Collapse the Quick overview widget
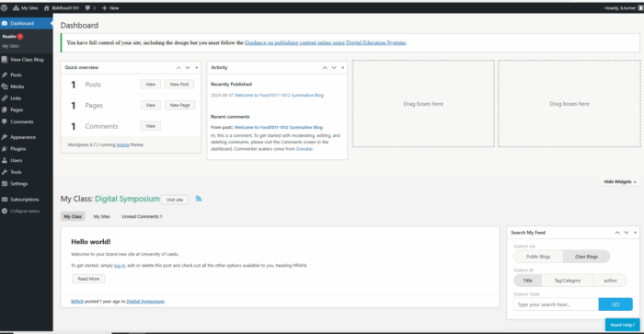 (196, 67)
